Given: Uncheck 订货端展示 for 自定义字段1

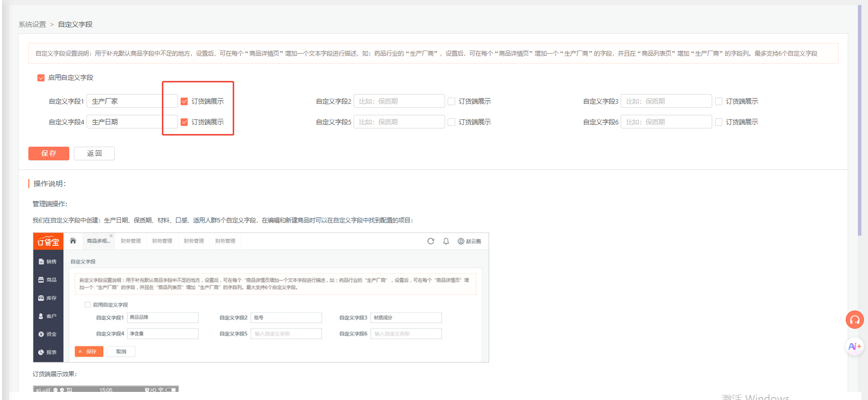Looking at the screenshot, I should [x=184, y=101].
